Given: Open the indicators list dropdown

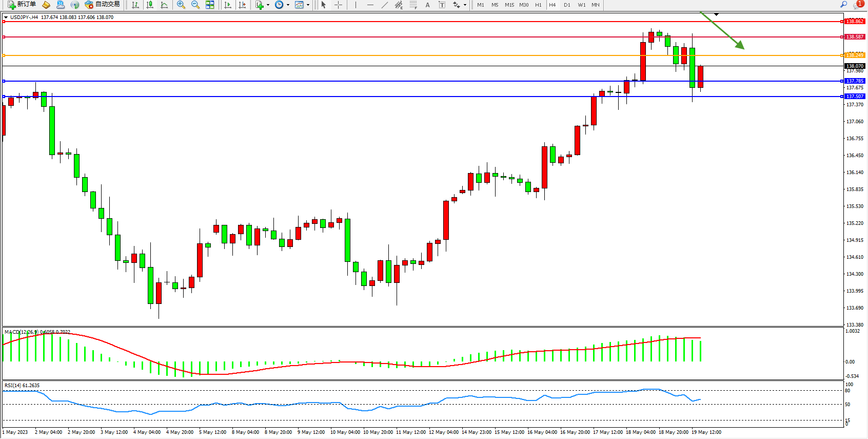Looking at the screenshot, I should pos(268,5).
